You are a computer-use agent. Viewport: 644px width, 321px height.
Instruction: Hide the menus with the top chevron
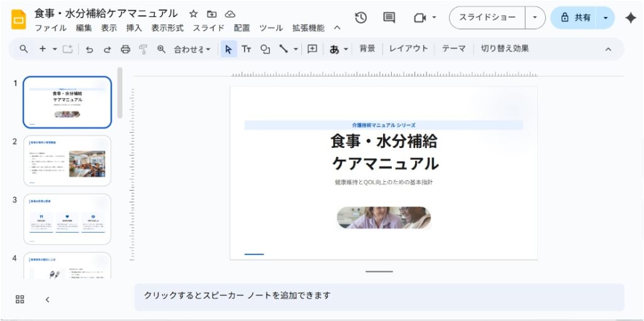[338, 28]
